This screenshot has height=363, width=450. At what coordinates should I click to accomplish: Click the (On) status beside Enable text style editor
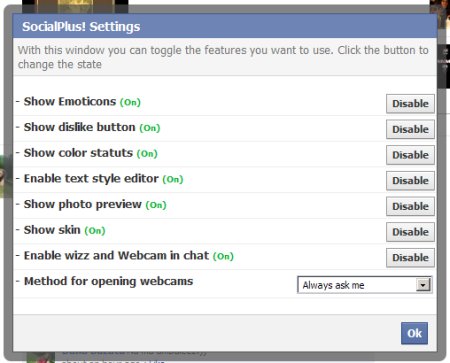(x=173, y=179)
